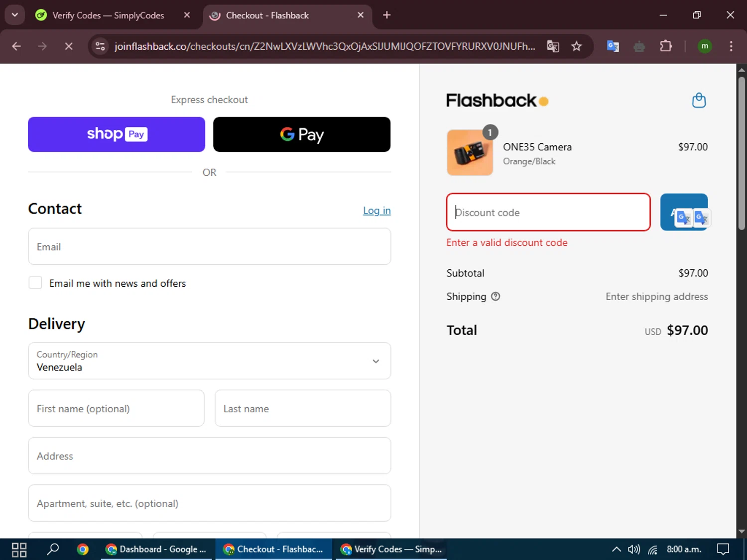
Task: Open the Extensions puzzle menu
Action: coord(666,46)
